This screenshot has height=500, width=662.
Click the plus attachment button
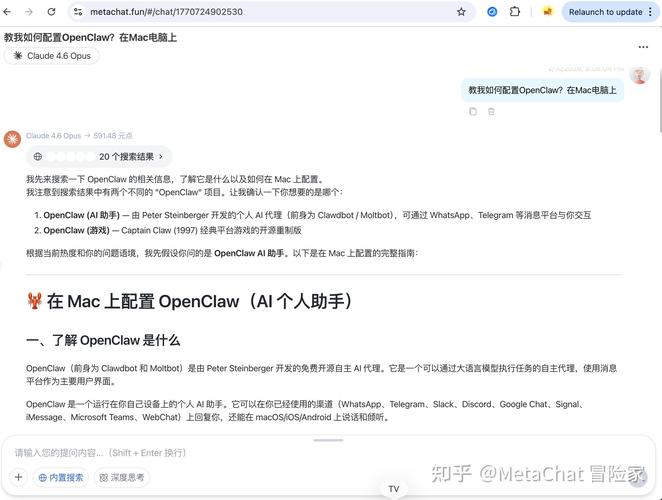18,478
